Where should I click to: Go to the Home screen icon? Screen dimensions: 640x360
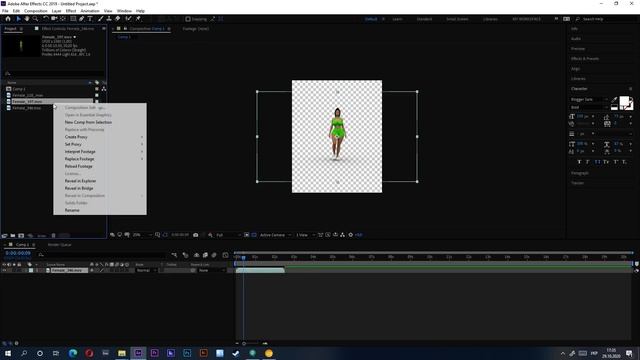[8, 19]
